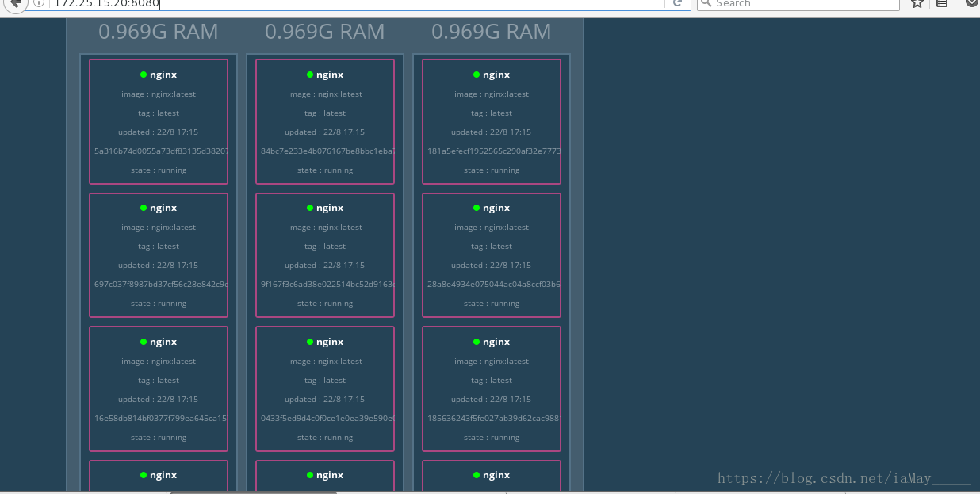Click 'updated : 22/8 17:15' in the 16e58db8 card

[159, 400]
